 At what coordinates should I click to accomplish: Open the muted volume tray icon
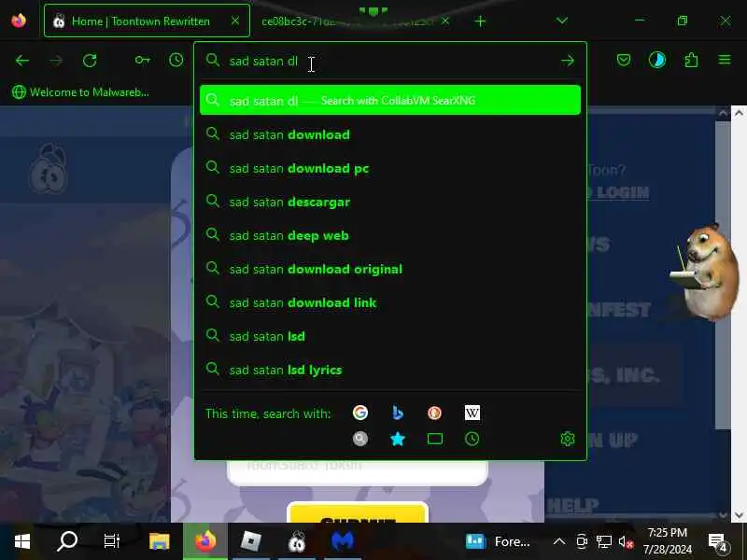pyautogui.click(x=626, y=541)
